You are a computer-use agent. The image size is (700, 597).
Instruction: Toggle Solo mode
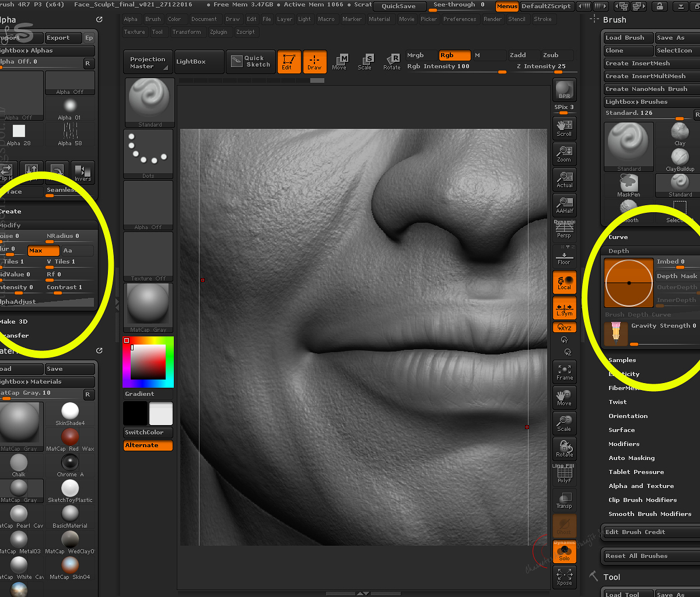pos(564,552)
